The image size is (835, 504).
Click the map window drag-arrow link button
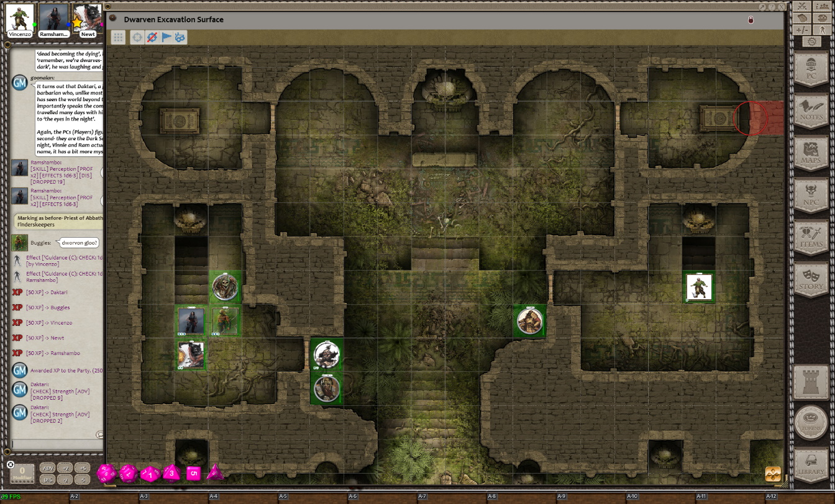(x=763, y=7)
